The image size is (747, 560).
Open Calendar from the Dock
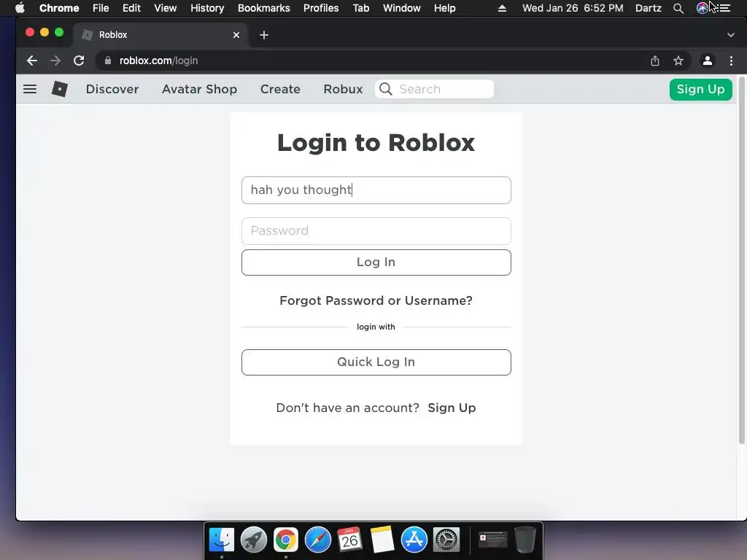[349, 540]
